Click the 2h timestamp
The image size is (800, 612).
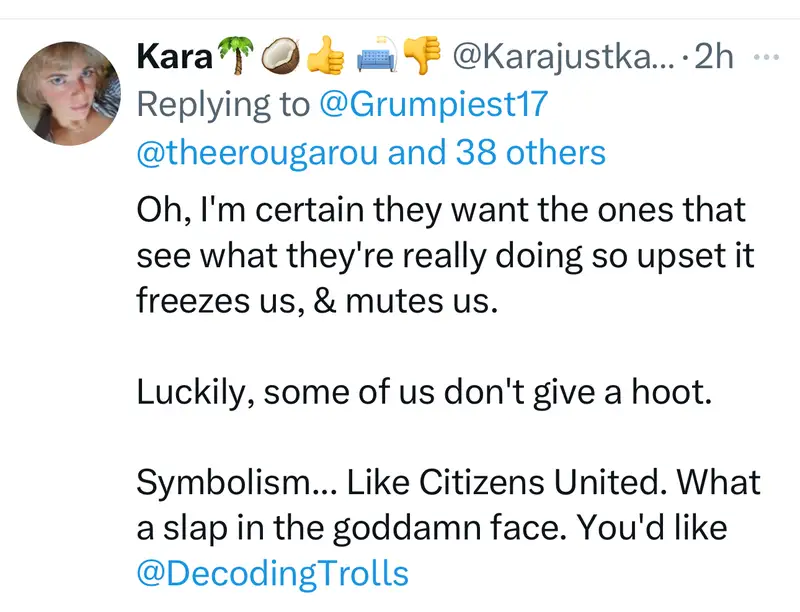point(713,58)
